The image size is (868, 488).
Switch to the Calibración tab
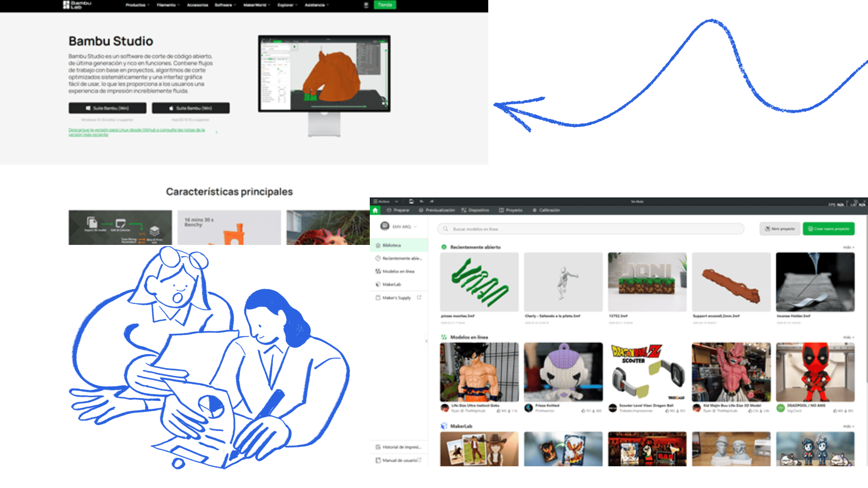click(x=546, y=210)
